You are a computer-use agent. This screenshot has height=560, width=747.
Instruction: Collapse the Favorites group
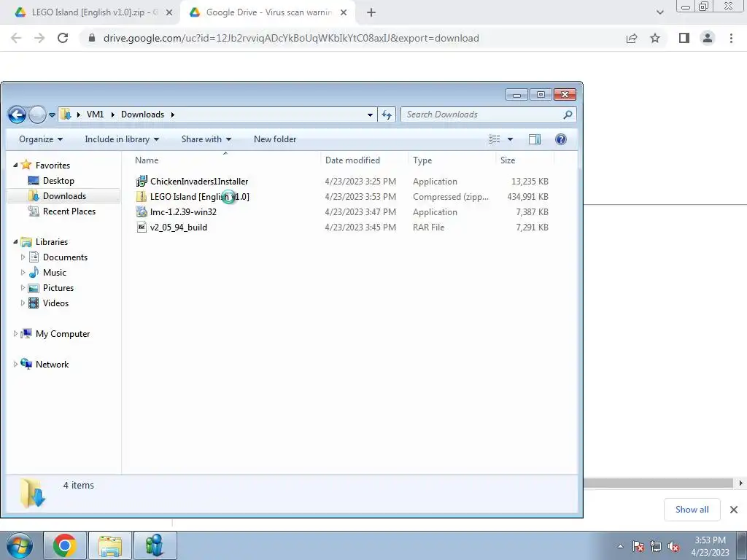[x=15, y=165]
